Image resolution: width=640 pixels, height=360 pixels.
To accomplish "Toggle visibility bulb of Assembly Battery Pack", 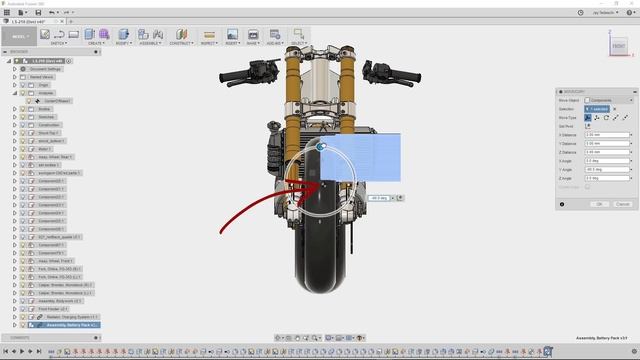I will (23, 325).
